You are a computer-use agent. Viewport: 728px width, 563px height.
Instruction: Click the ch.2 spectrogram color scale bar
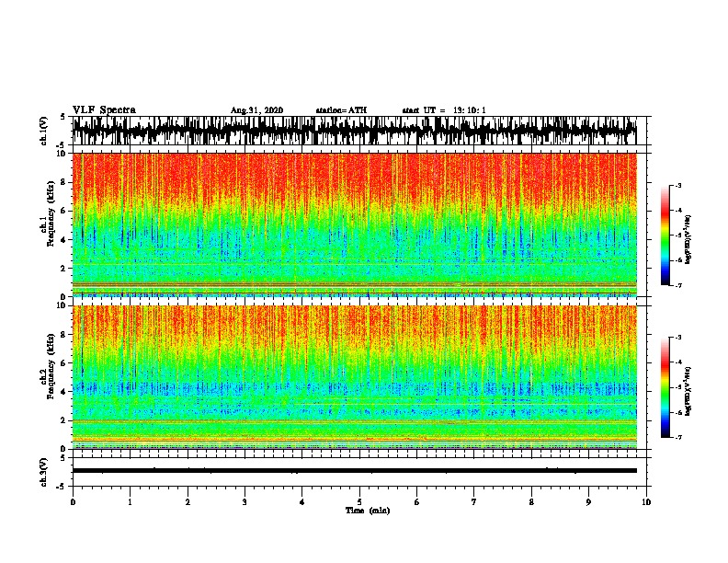665,387
